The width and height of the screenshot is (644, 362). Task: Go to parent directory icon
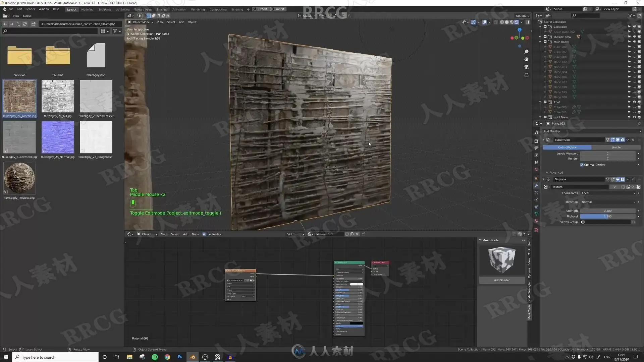(x=18, y=24)
